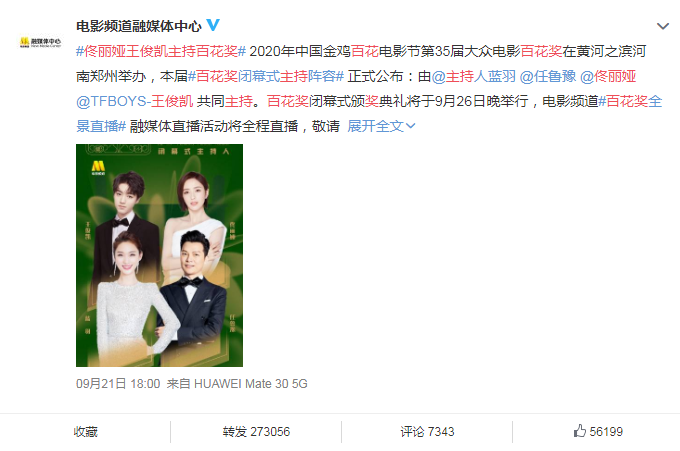
Task: Open the 评论 7343 comments tab
Action: [427, 431]
